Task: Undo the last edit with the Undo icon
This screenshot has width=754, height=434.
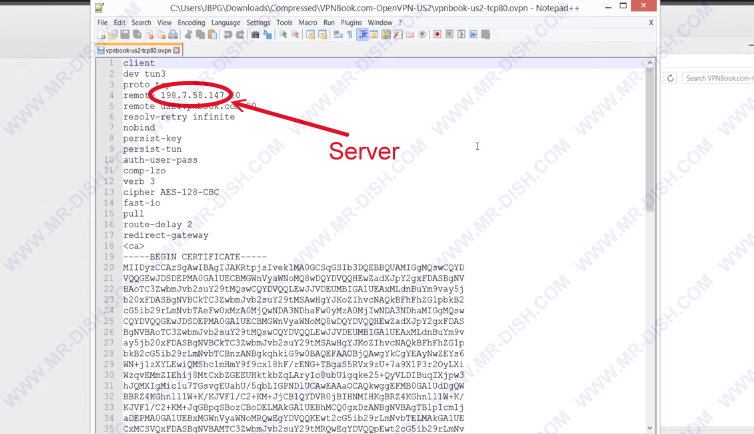Action: click(x=228, y=35)
